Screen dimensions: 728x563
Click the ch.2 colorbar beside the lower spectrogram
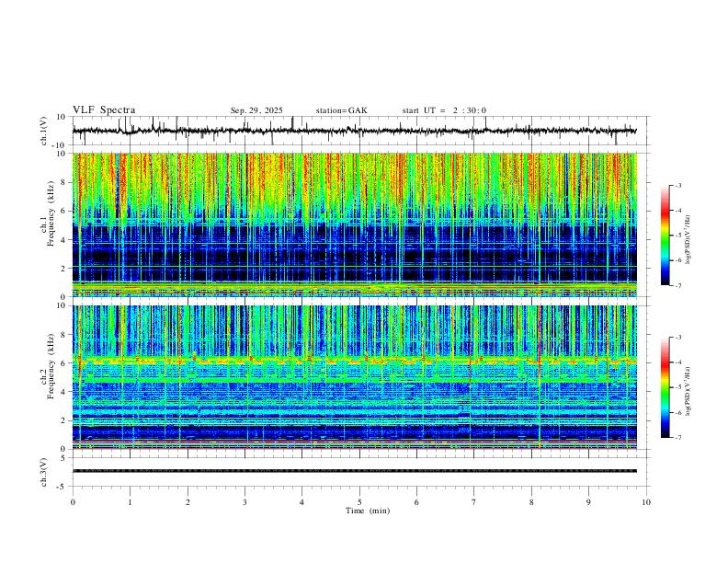tap(665, 387)
